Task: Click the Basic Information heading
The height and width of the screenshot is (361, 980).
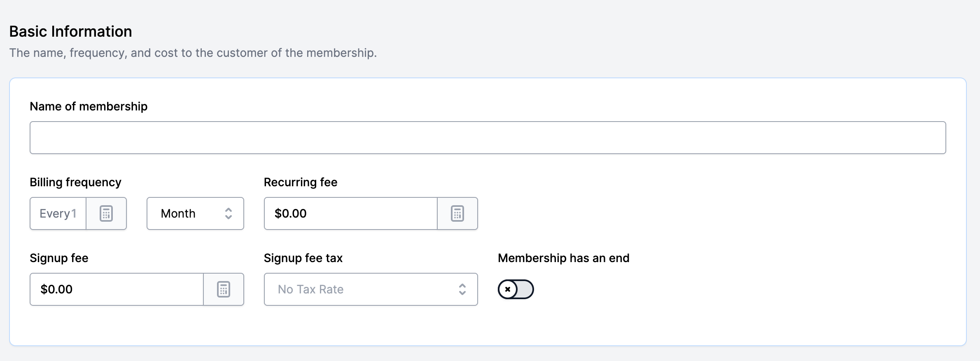Action: [71, 31]
